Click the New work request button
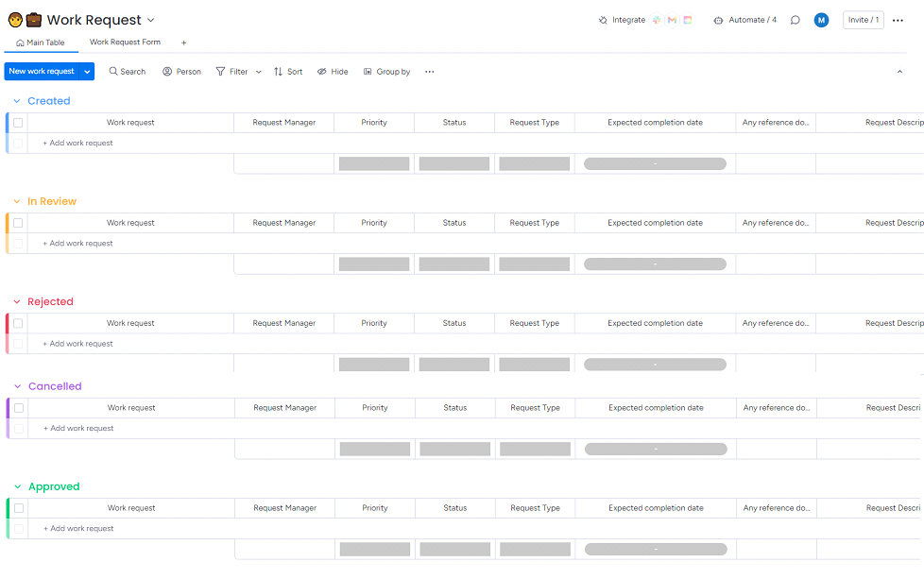This screenshot has width=924, height=579. click(x=42, y=71)
